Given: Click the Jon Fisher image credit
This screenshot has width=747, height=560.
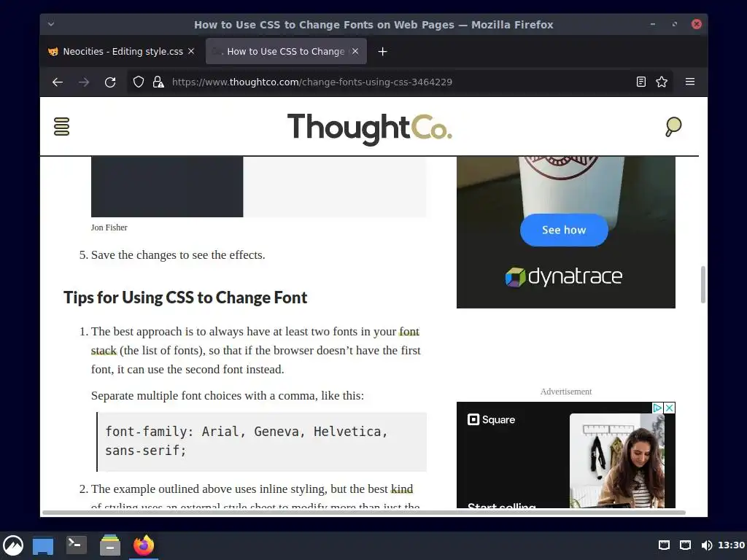Looking at the screenshot, I should [109, 227].
